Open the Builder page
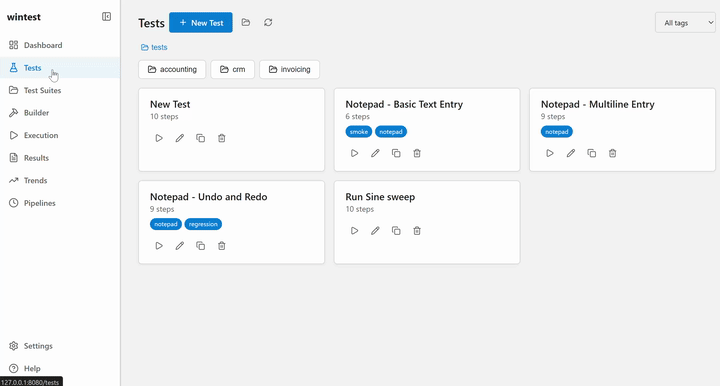This screenshot has width=720, height=386. (x=60, y=113)
